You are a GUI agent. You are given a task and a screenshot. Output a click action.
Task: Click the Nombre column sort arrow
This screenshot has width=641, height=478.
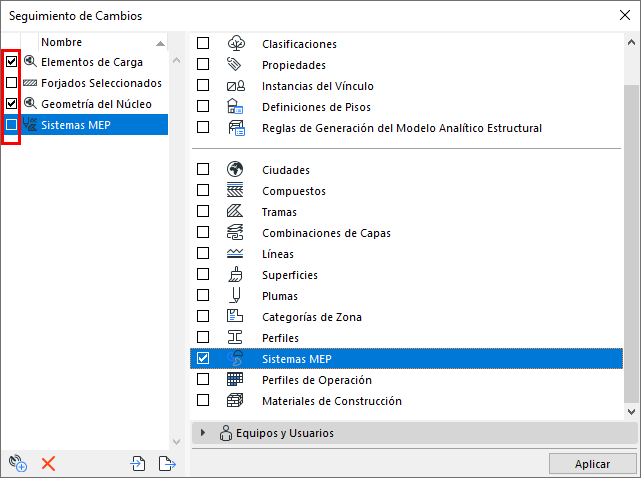pos(160,44)
